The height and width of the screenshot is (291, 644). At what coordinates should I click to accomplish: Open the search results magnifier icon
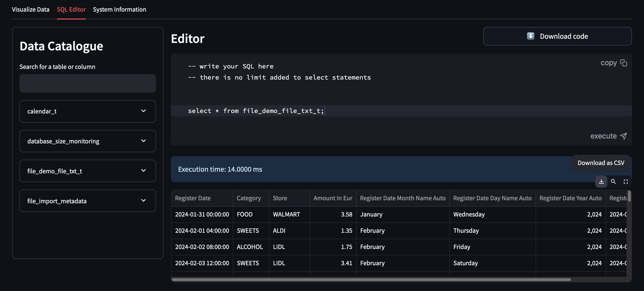point(613,181)
